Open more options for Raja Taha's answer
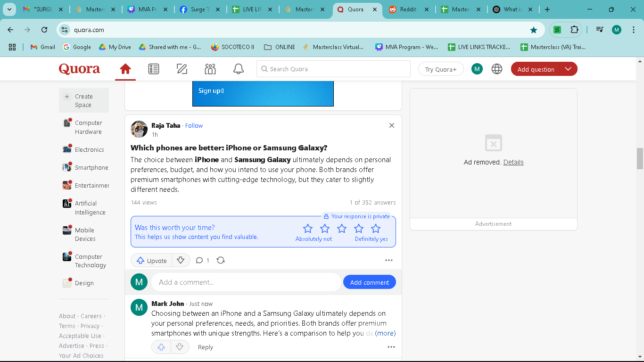 [x=389, y=260]
